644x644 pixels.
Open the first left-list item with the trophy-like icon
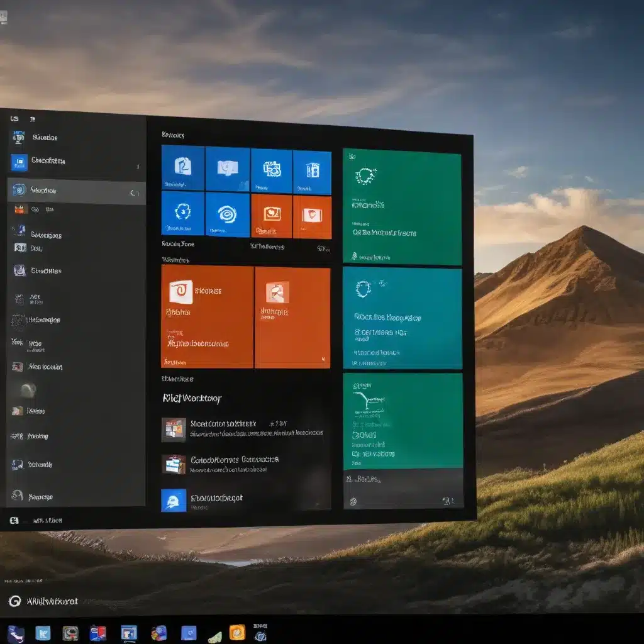(x=18, y=137)
